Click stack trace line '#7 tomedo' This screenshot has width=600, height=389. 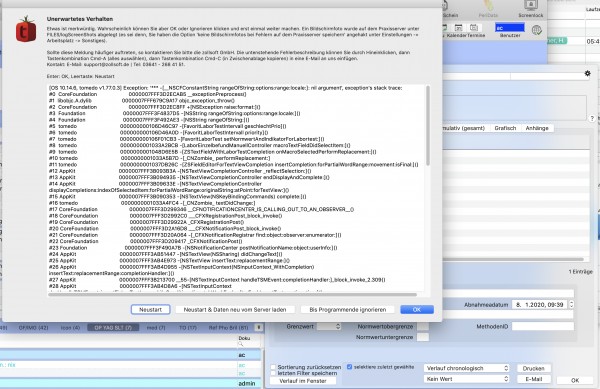click(187, 139)
